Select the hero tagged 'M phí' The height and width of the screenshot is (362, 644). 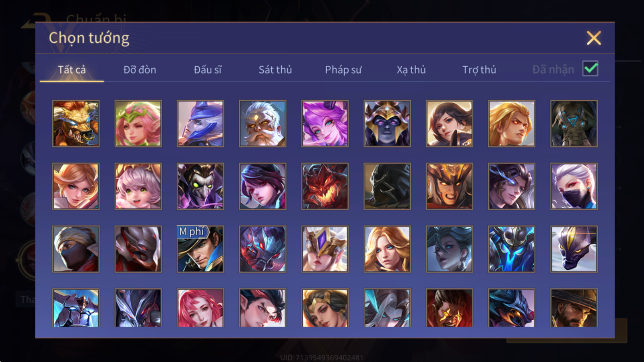[x=200, y=249]
